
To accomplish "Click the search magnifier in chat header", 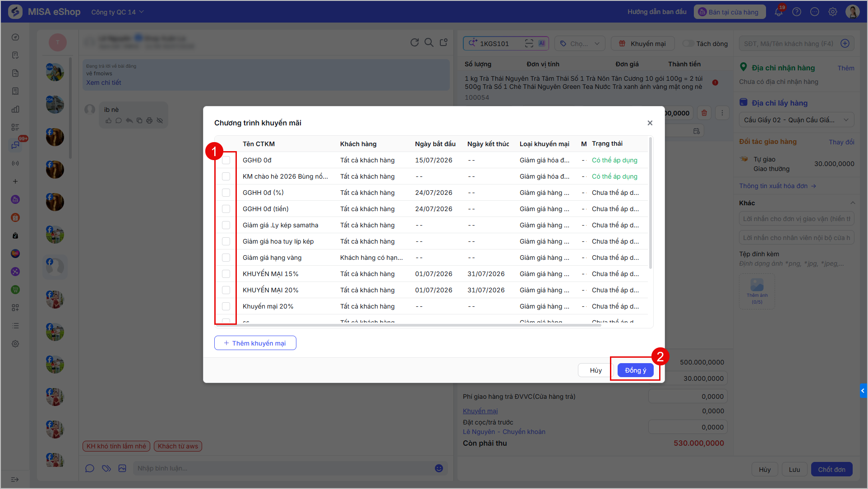I will 429,42.
